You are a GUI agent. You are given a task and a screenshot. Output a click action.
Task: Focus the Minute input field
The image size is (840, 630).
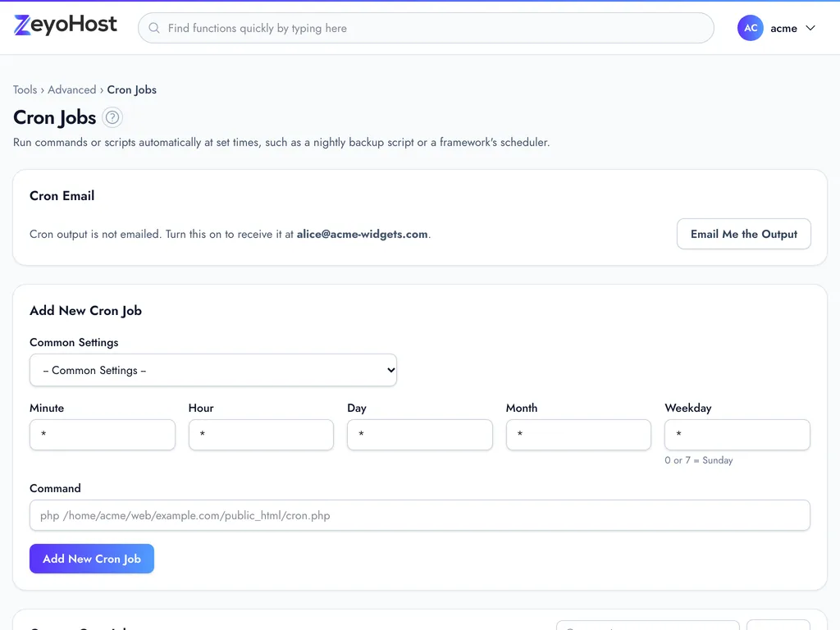click(x=103, y=435)
